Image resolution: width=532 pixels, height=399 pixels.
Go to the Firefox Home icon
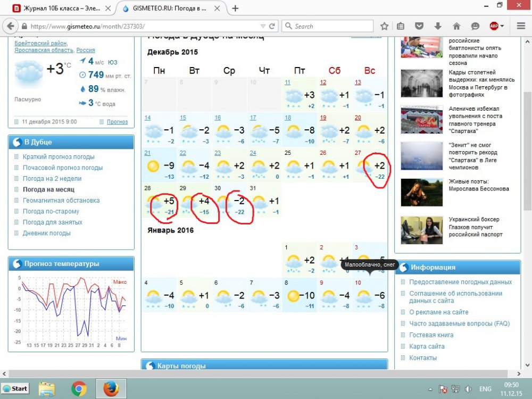click(456, 26)
